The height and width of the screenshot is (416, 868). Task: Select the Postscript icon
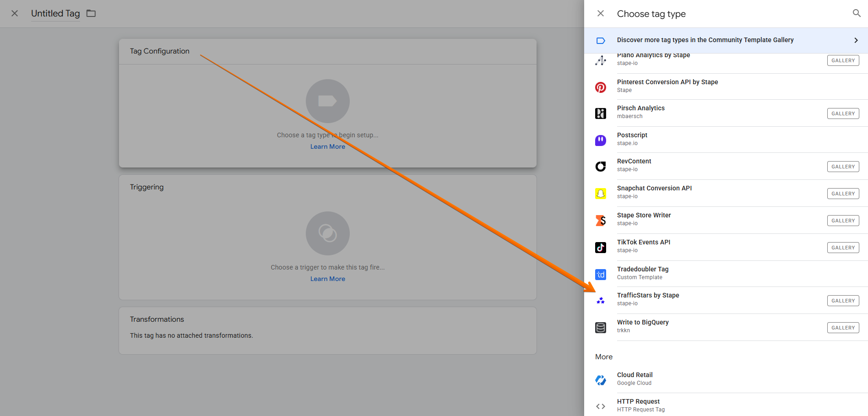pyautogui.click(x=601, y=140)
